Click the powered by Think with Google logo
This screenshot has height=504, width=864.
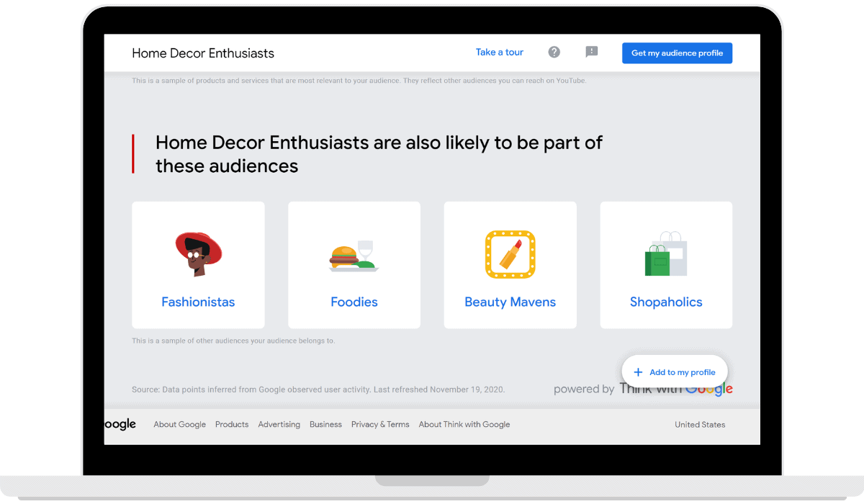(x=643, y=389)
